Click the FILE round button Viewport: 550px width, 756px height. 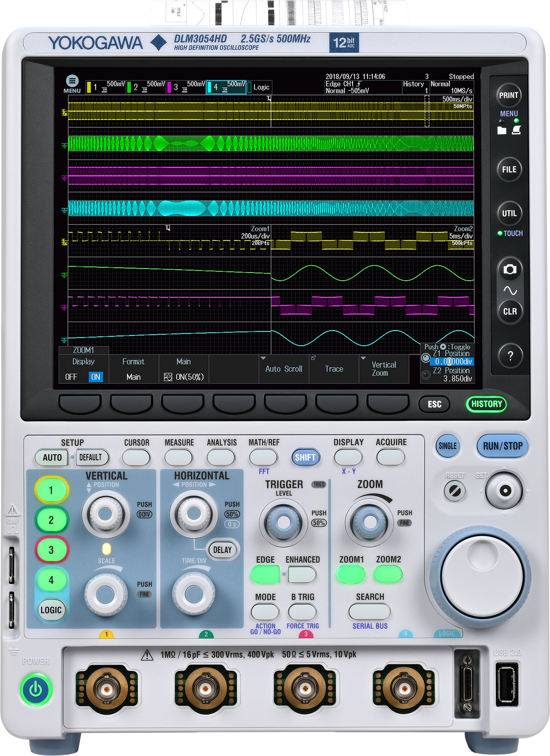tap(509, 169)
